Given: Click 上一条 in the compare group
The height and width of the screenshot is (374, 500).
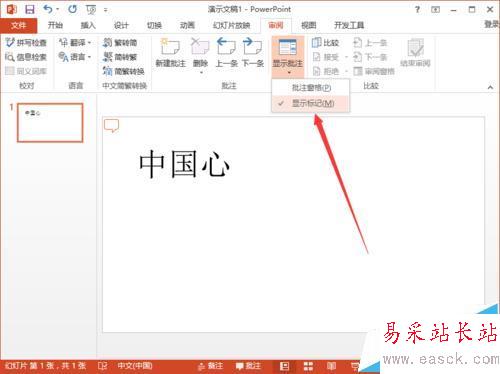Looking at the screenshot, I should (370, 43).
